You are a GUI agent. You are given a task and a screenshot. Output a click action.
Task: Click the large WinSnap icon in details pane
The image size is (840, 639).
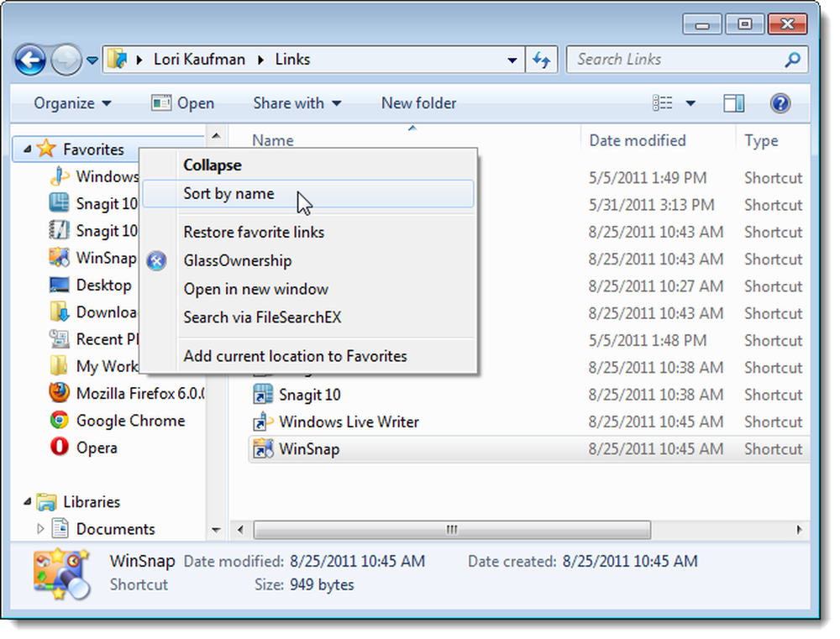tap(61, 574)
